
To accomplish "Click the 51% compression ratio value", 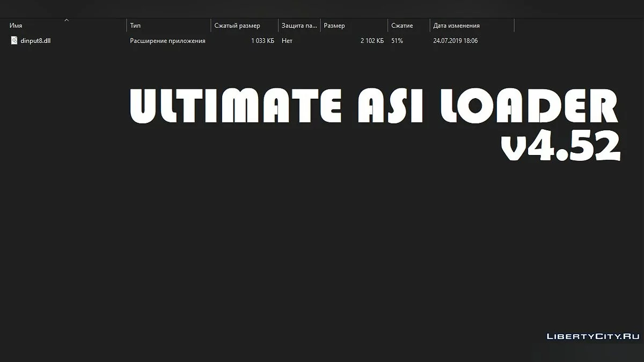I will (397, 41).
